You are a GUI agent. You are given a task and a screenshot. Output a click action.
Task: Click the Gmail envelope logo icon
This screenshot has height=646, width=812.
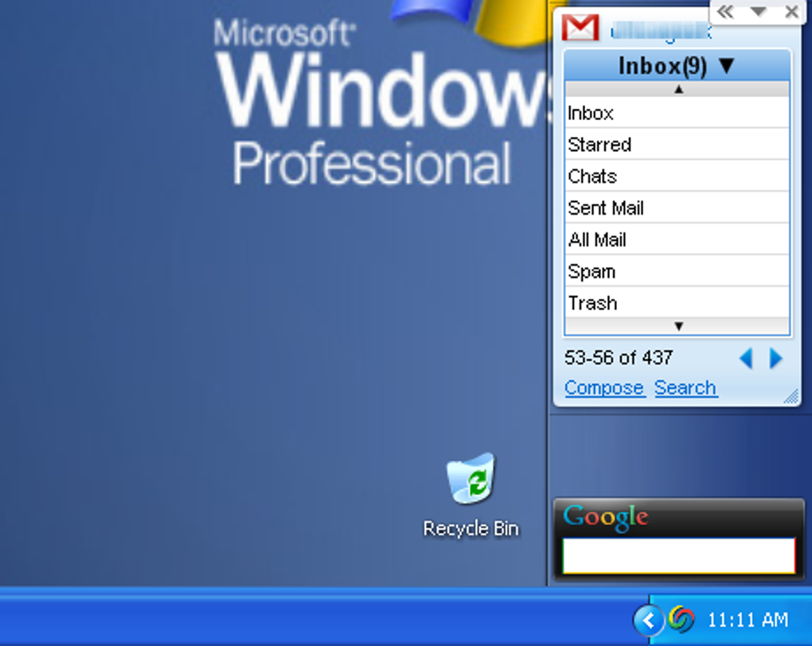(x=580, y=28)
